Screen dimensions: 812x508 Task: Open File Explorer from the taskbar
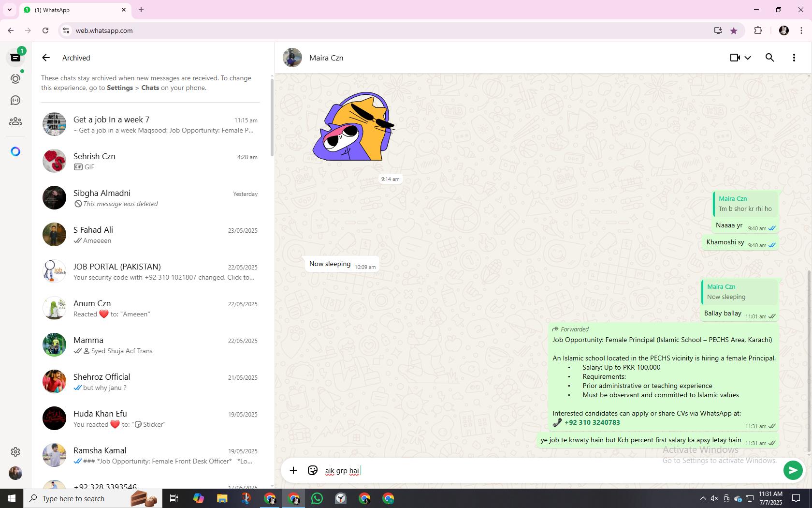(222, 498)
